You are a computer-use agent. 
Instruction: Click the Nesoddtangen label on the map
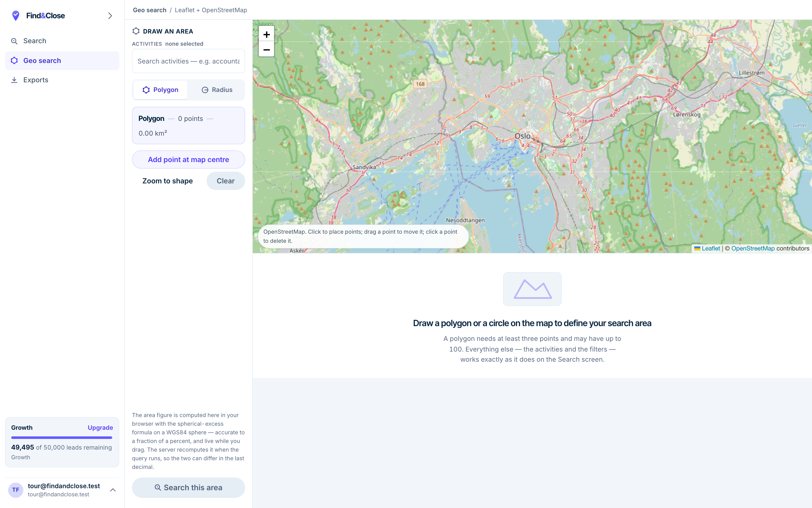coord(465,220)
